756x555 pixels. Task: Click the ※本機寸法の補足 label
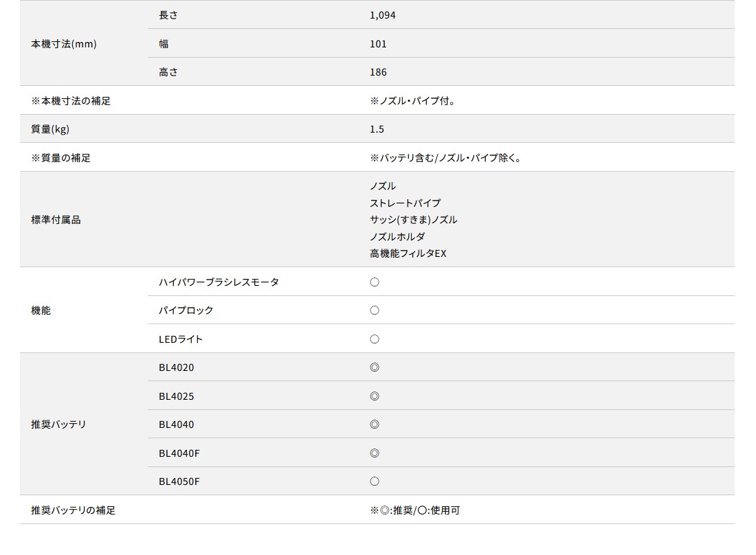(x=71, y=101)
